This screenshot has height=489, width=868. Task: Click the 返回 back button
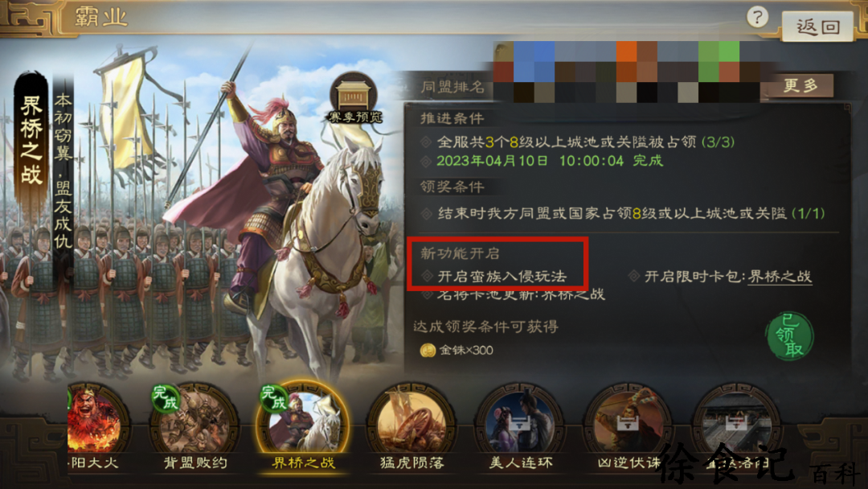pos(817,26)
